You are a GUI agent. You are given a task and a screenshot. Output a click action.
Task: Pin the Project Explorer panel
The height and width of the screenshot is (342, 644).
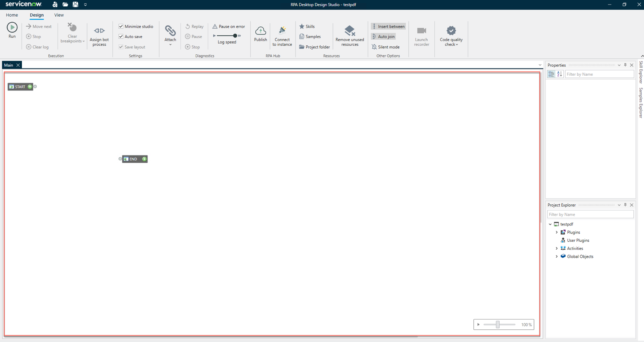pos(625,205)
